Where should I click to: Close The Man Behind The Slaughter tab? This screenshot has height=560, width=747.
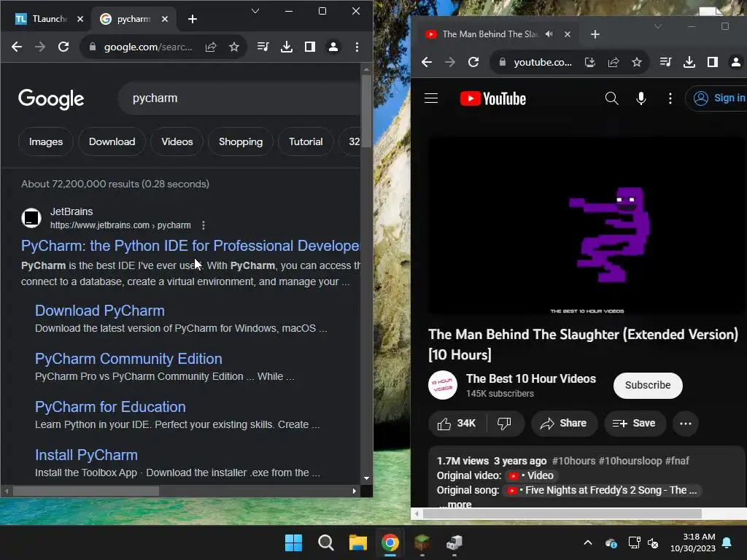568,34
